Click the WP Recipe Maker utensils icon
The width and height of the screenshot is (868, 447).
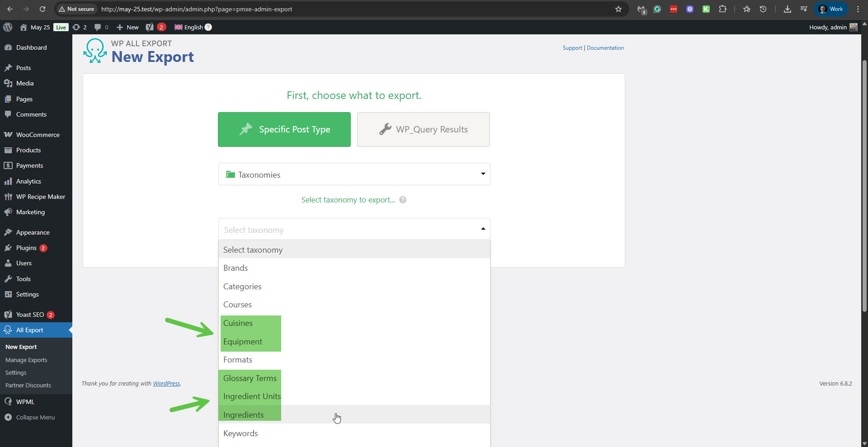point(8,197)
